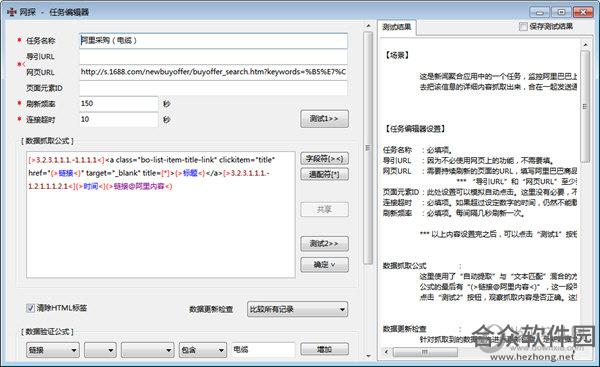This screenshot has width=600, height=367.
Task: Click the 网探 app icon in title bar
Action: 11,12
